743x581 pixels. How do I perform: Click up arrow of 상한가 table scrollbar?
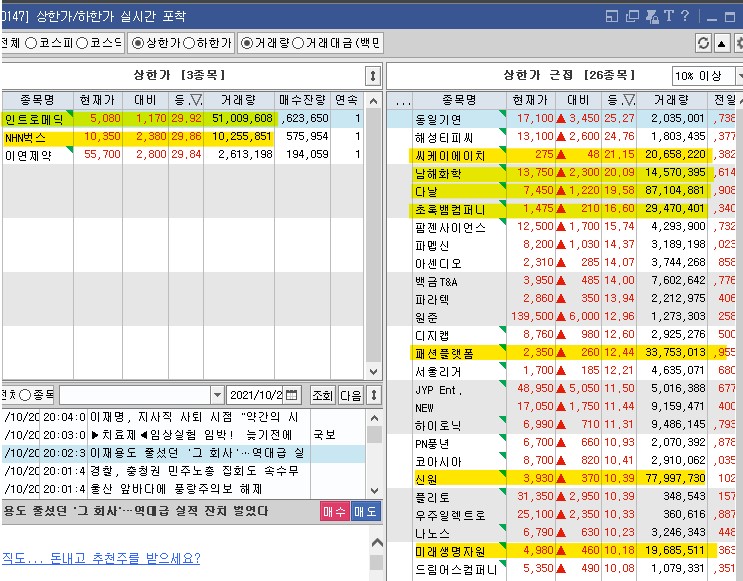tap(373, 101)
